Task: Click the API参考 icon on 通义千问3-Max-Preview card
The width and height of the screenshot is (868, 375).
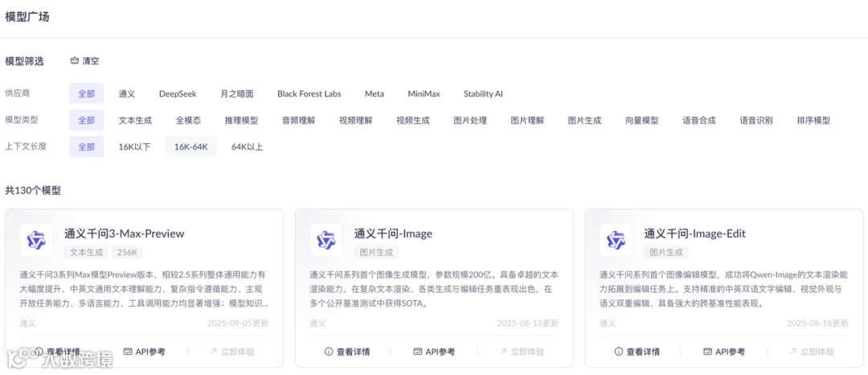Action: coord(128,352)
